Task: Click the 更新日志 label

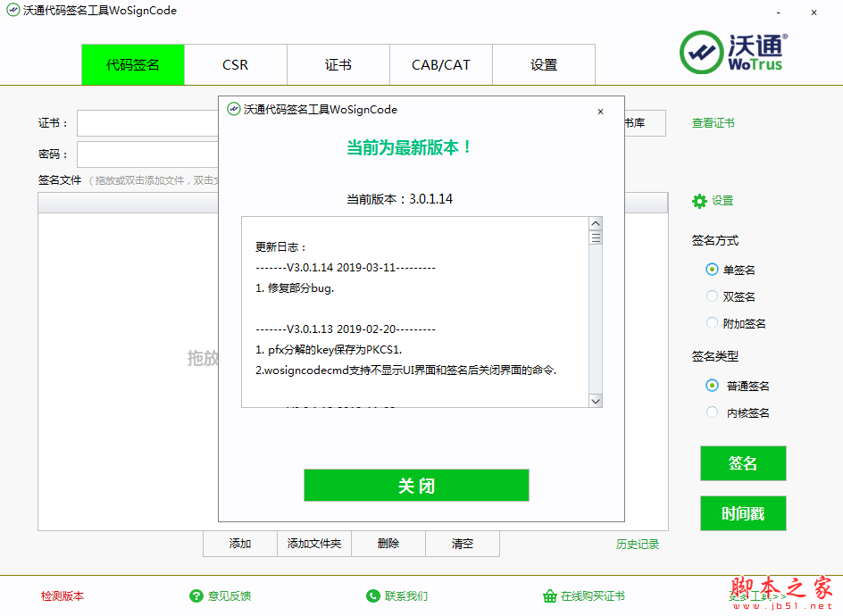Action: pos(280,246)
